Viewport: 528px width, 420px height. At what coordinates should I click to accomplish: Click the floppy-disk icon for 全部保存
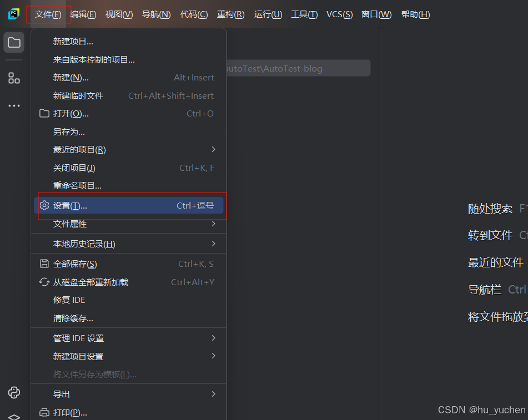pos(44,264)
